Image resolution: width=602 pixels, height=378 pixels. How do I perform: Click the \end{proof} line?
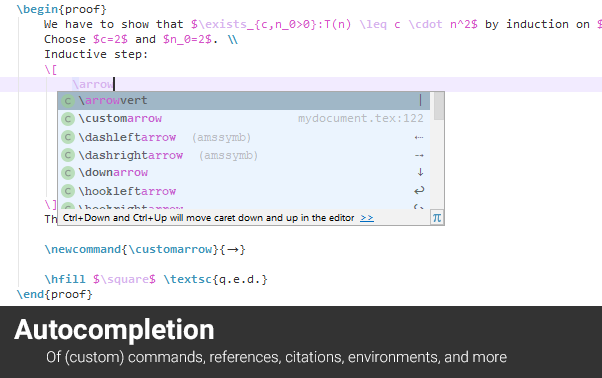pyautogui.click(x=55, y=294)
